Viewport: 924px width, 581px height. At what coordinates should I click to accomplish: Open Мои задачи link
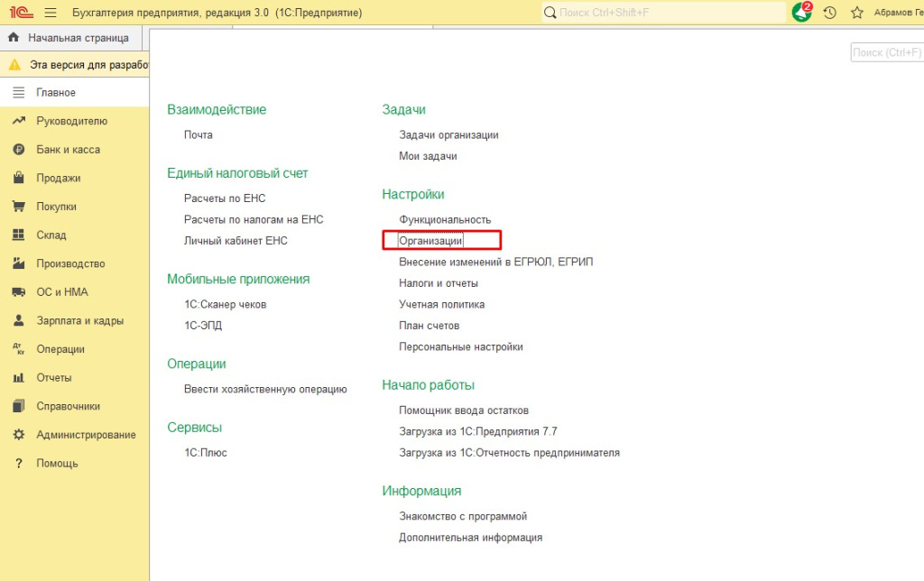(428, 156)
